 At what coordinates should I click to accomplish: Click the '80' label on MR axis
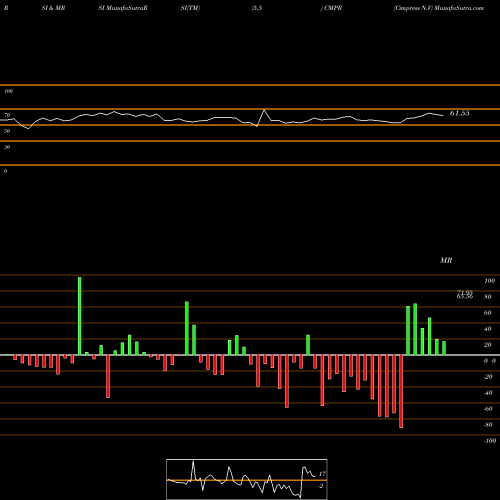click(x=488, y=297)
